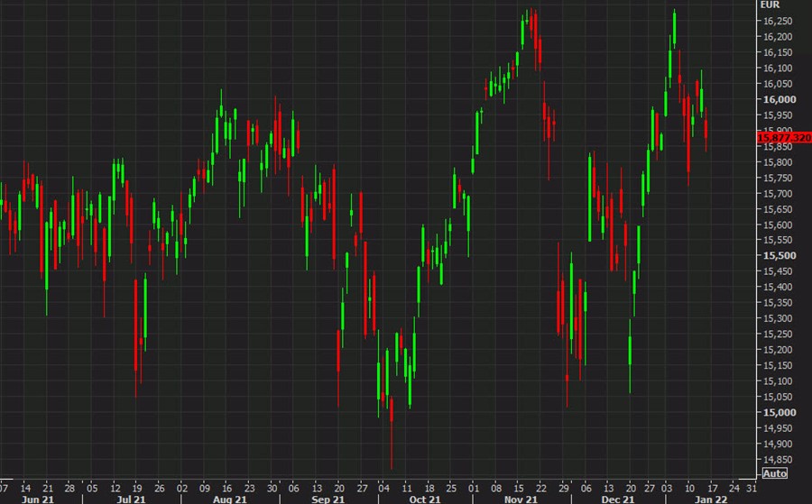Screen dimensions: 812x504
Task: Select the 15,750 price level label
Action: 778,178
